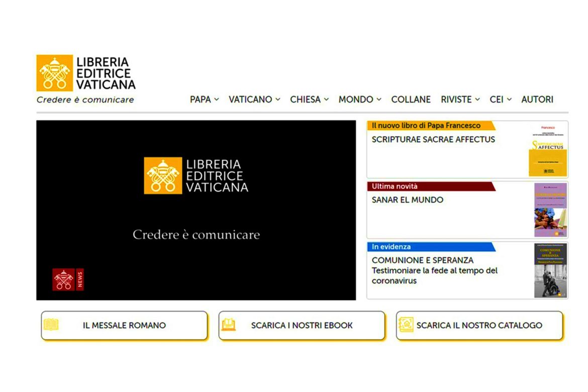588x392 pixels.
Task: Click the yellow crossed-keys emblem inside the video
Action: point(163,175)
